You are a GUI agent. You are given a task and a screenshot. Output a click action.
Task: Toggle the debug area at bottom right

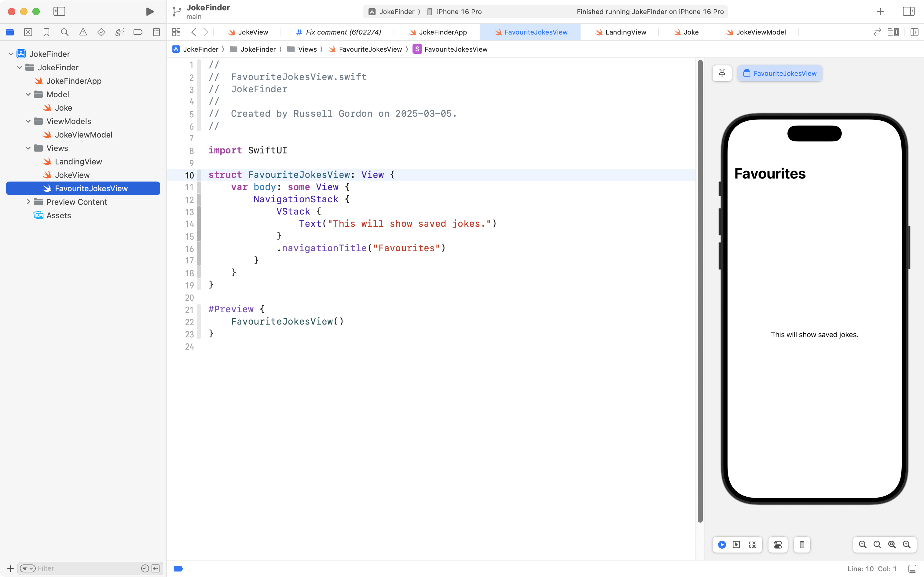point(912,569)
